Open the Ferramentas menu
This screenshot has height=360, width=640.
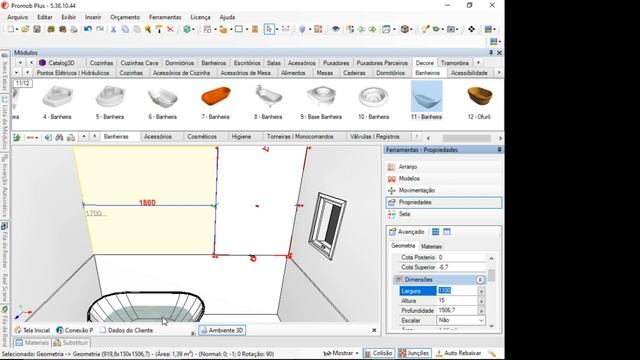[x=165, y=17]
